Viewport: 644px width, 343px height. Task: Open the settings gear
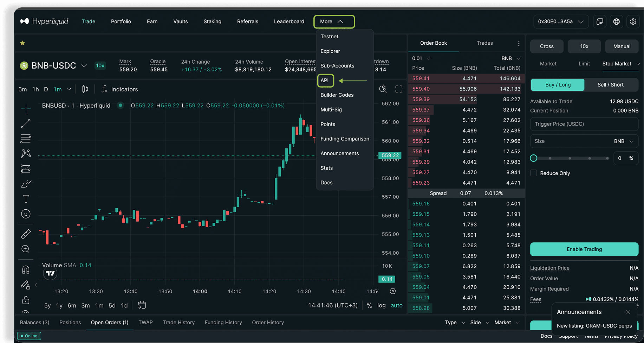[633, 21]
